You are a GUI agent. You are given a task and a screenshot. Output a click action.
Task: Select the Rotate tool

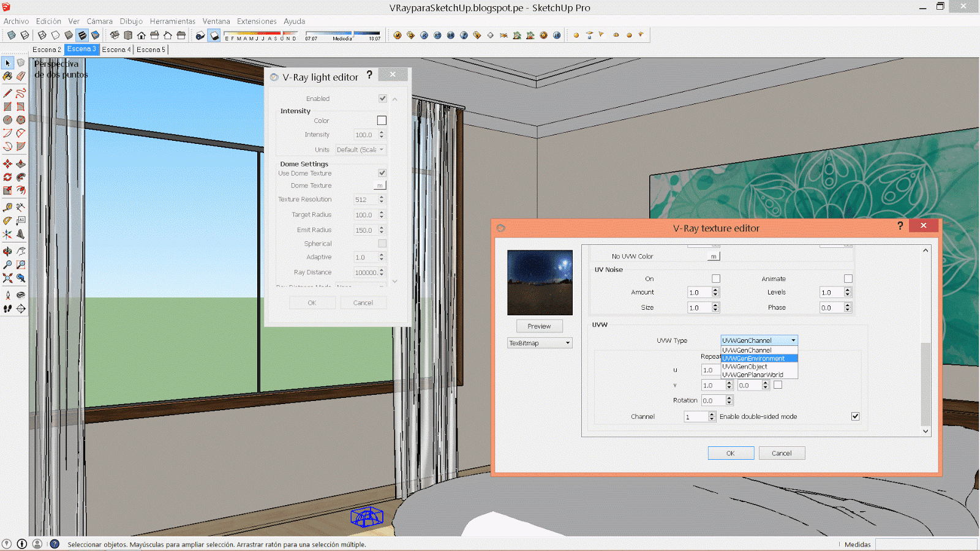(7, 176)
